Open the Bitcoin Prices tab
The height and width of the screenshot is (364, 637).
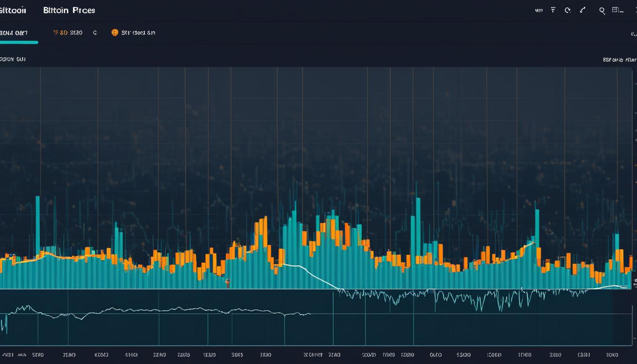coord(69,10)
